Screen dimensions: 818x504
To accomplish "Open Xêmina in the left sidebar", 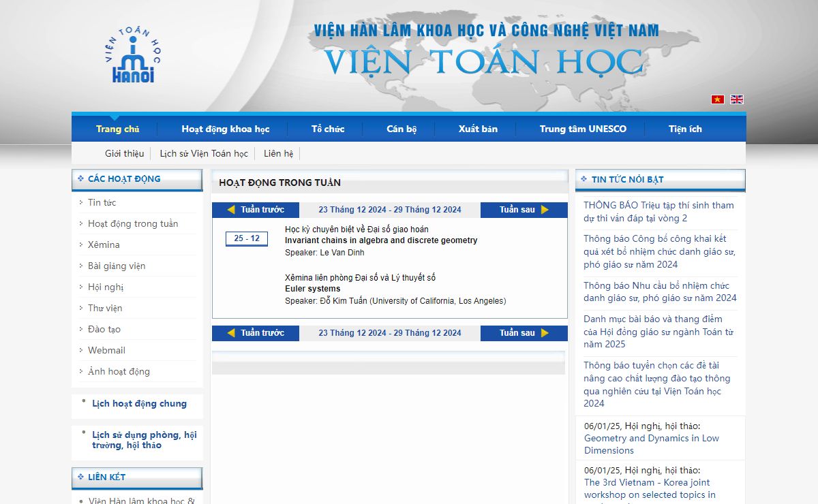I will pos(104,245).
